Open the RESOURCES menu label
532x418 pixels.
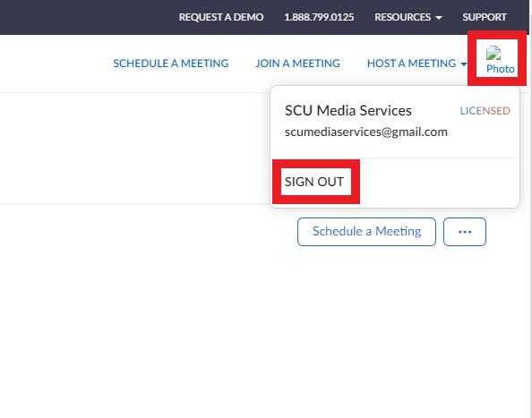tap(402, 17)
